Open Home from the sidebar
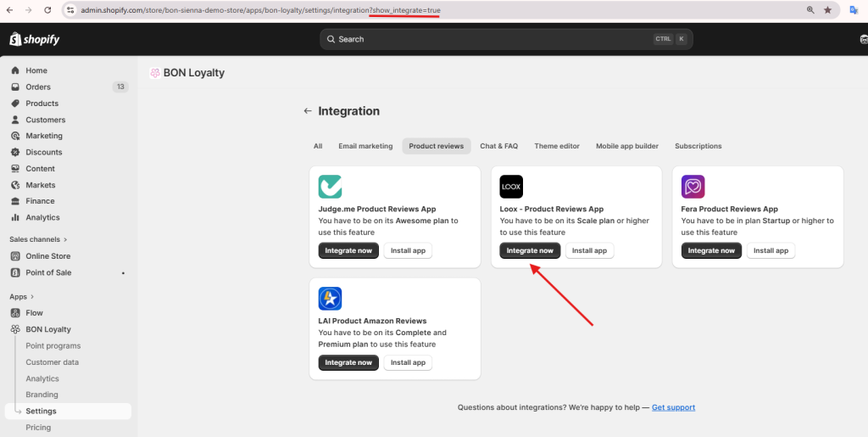The height and width of the screenshot is (437, 868). coord(36,70)
